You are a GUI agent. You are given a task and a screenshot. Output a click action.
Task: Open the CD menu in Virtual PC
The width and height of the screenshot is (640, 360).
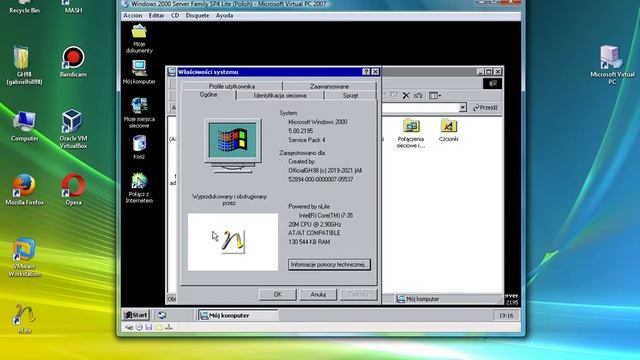pyautogui.click(x=175, y=16)
